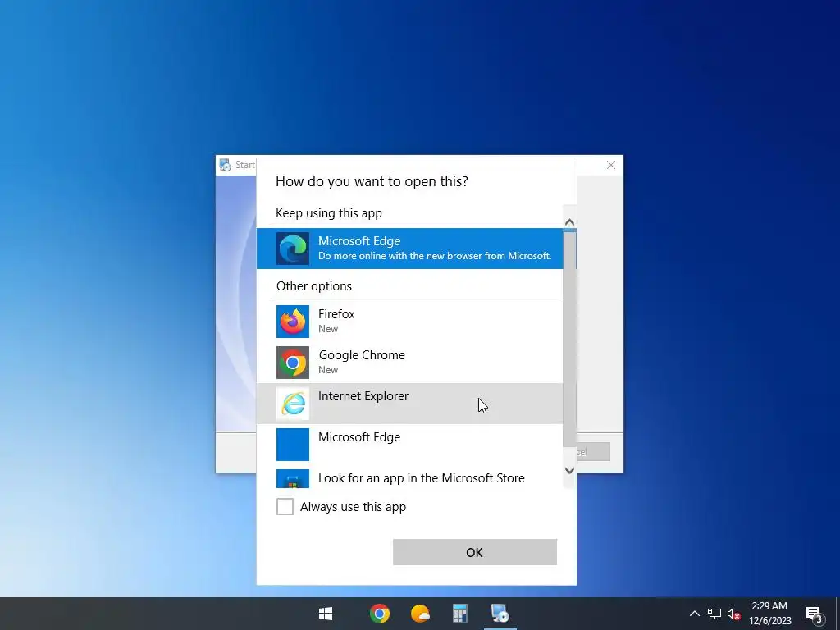
Task: Click Look for an app in the Microsoft Store
Action: [x=422, y=478]
